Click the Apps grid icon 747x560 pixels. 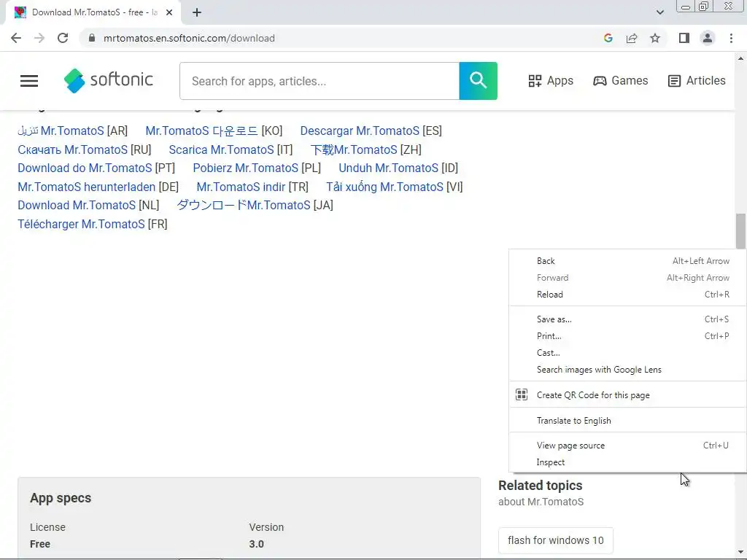535,81
